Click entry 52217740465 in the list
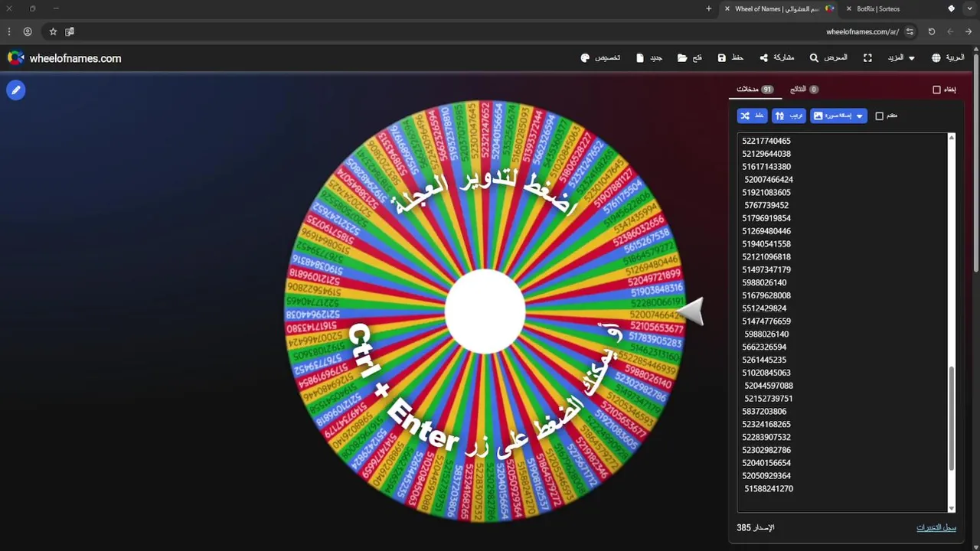This screenshot has height=551, width=980. (766, 141)
